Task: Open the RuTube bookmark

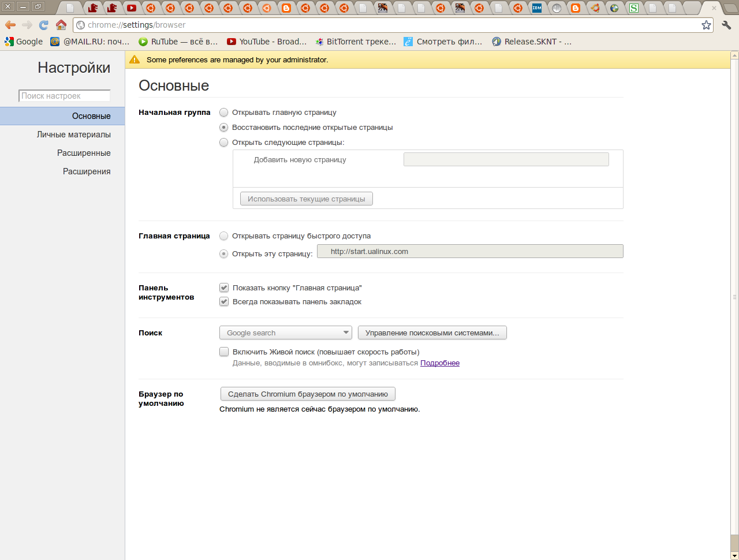Action: [x=178, y=42]
